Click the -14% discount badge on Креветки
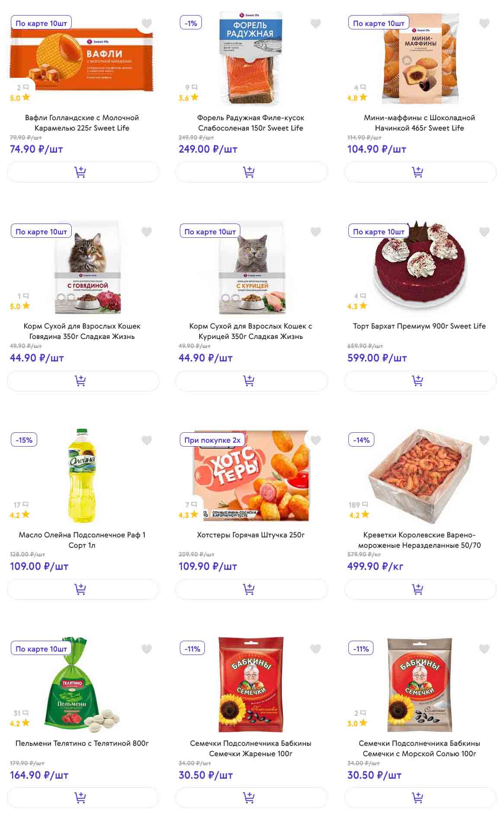The height and width of the screenshot is (818, 504). (x=361, y=440)
